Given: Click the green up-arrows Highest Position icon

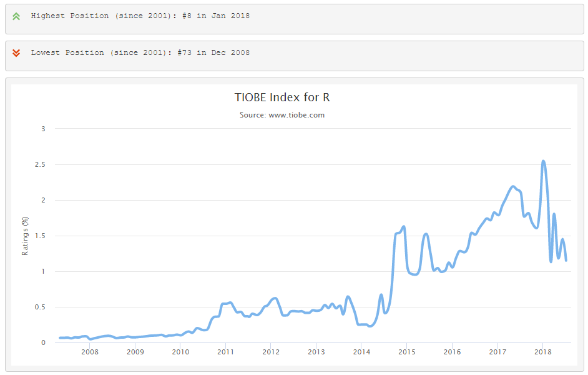Looking at the screenshot, I should (16, 16).
